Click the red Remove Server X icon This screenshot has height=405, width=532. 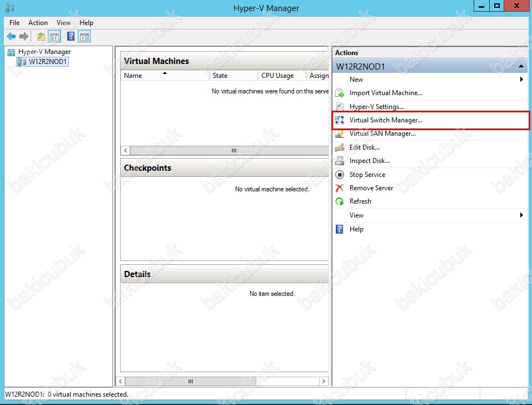(x=340, y=188)
